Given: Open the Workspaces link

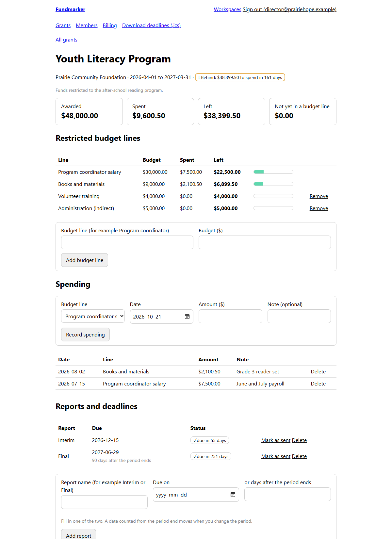Looking at the screenshot, I should 227,9.
